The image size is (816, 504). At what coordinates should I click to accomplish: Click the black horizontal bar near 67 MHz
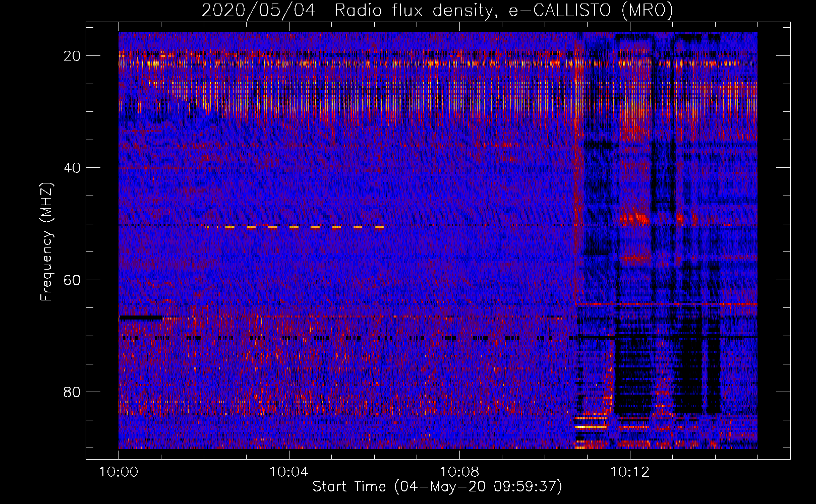(x=141, y=318)
